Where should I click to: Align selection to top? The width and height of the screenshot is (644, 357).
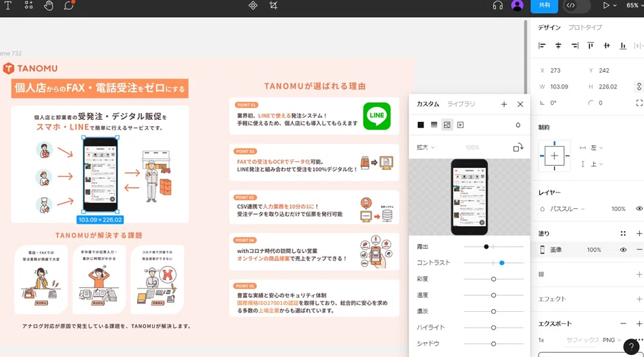tap(591, 46)
